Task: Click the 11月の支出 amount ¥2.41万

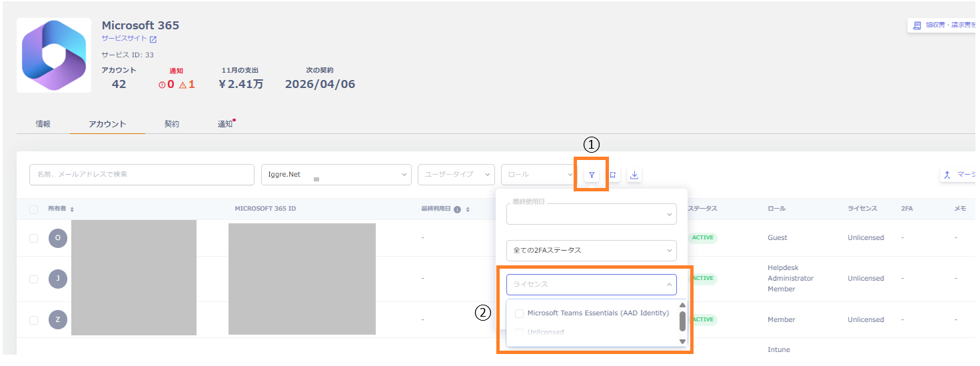Action: (241, 85)
